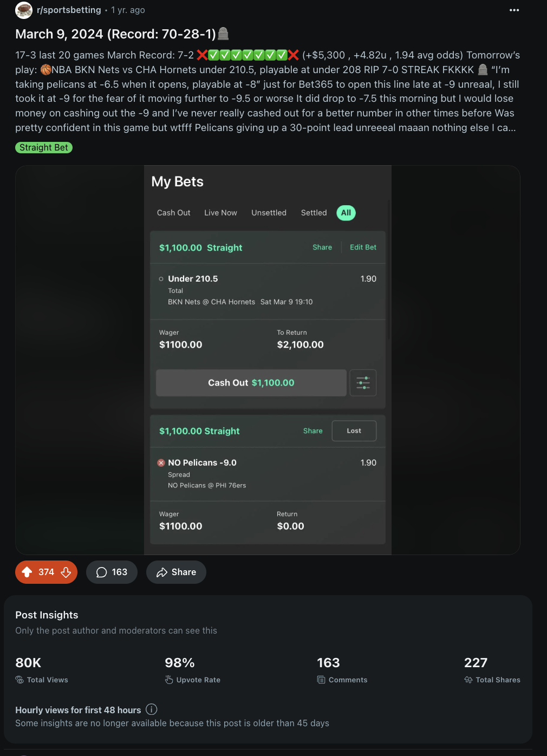Click Edit Bet on the Under 210.5 wager
This screenshot has width=547, height=756.
click(x=363, y=247)
